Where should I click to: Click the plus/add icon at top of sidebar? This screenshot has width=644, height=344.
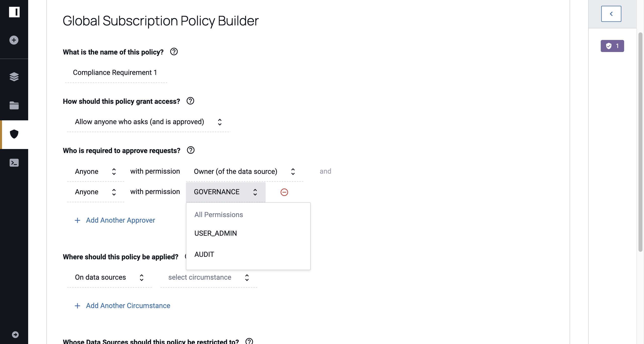coord(14,40)
